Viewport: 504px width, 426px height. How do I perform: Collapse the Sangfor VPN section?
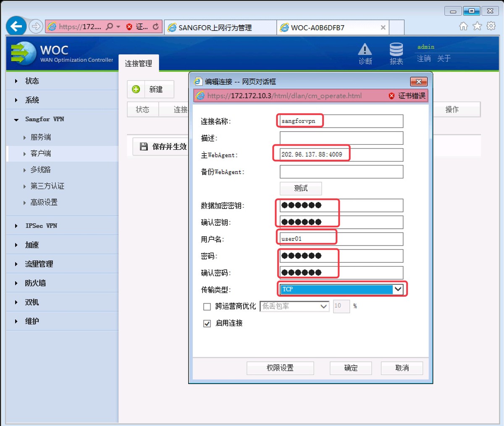(62, 119)
